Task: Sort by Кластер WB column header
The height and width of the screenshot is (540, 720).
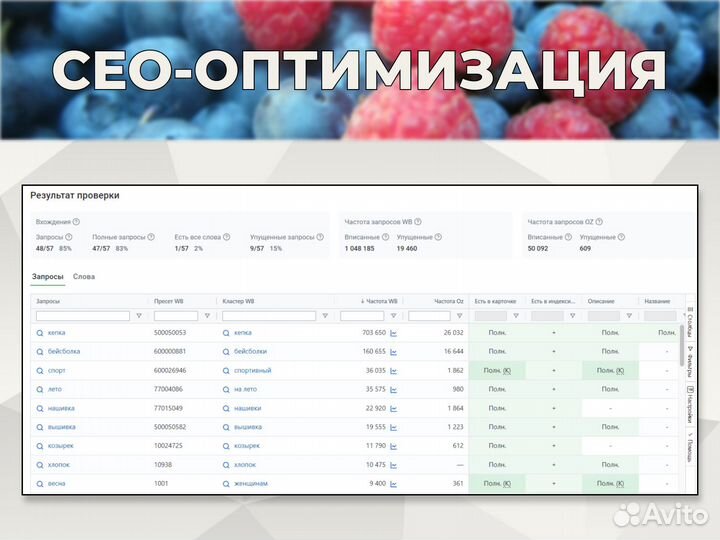Action: coord(238,301)
